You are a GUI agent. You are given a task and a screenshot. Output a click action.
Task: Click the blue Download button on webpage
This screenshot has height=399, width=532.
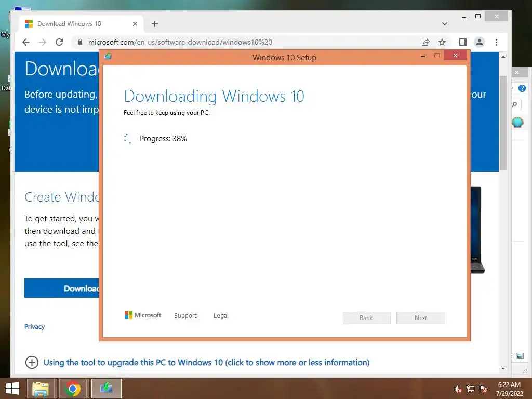[x=61, y=288]
